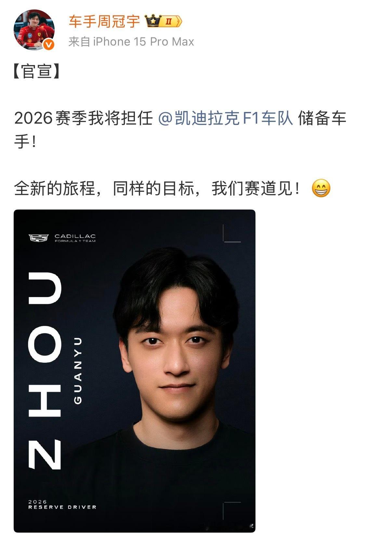Open the poster's round profile avatar
Screen dimensions: 392x544
pos(34,30)
